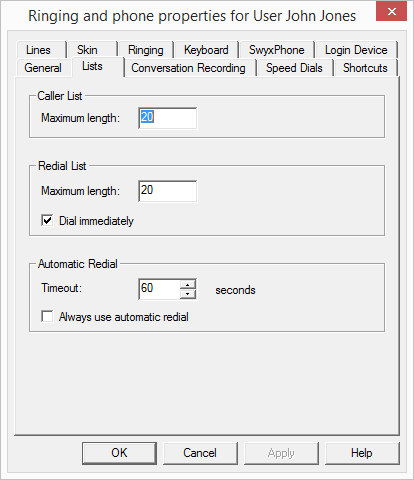Open the Skin tab
Viewport: 414px width, 480px height.
[x=87, y=50]
